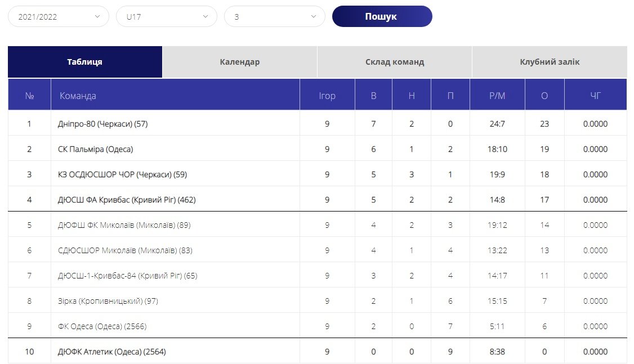Switch to the Таблиця tab

click(x=85, y=62)
